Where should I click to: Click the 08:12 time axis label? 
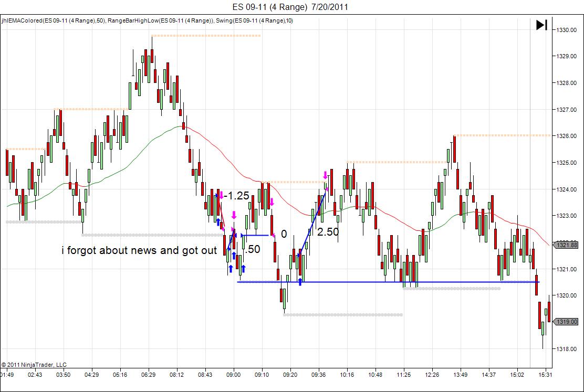(x=176, y=375)
